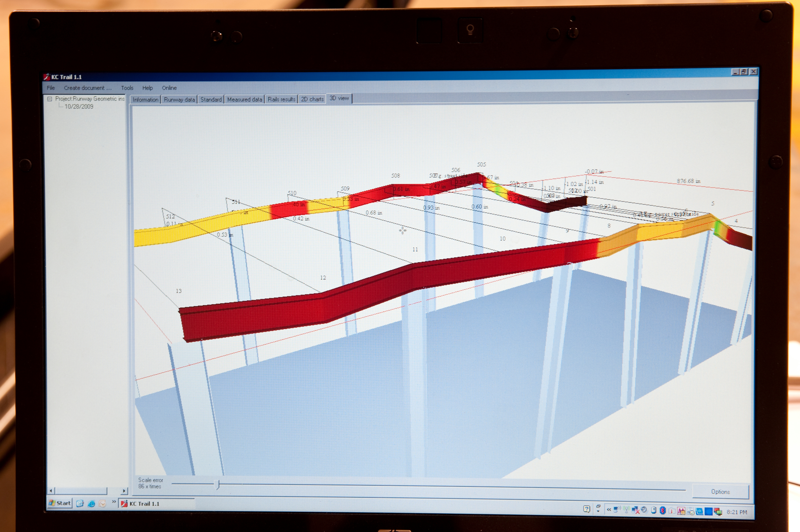
Task: Switch to the Measured data tab
Action: point(244,99)
